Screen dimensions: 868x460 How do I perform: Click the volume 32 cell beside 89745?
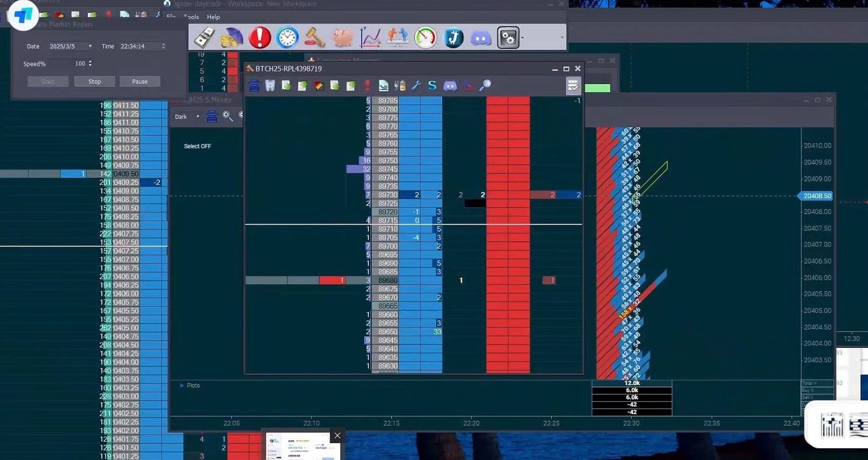tap(359, 169)
